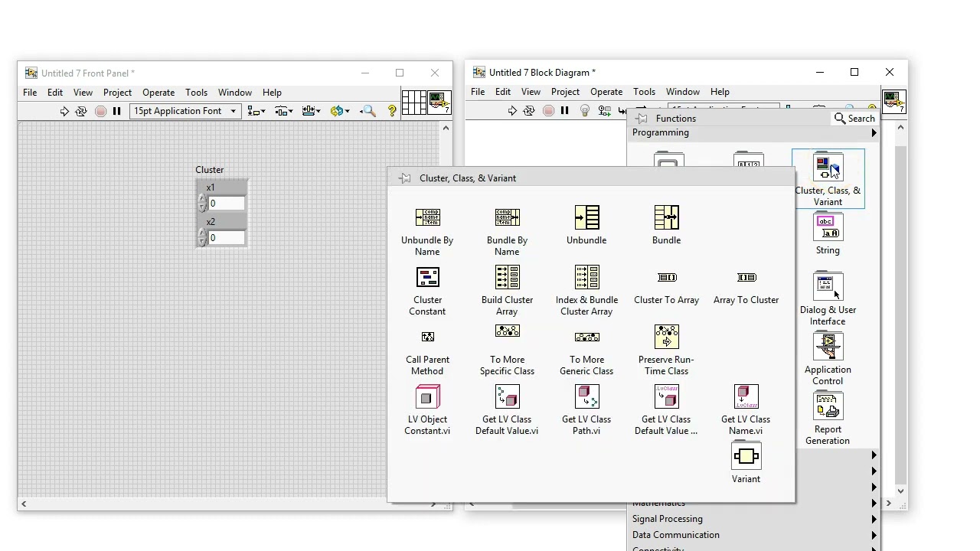
Task: Open File menu in Front Panel
Action: [30, 93]
